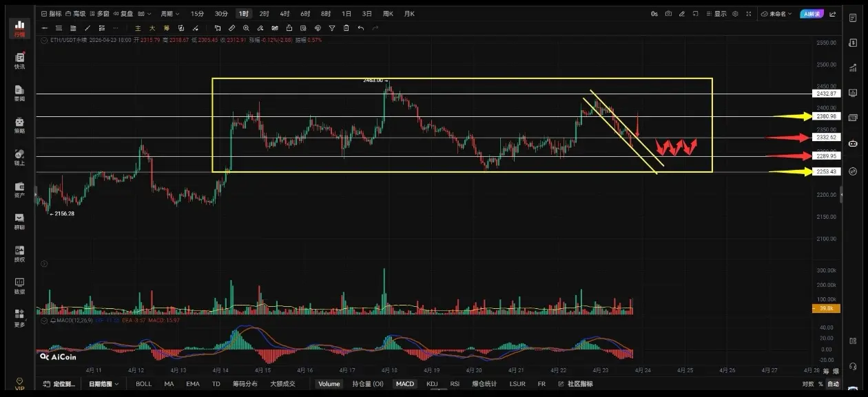Open the 链上 on-chain sidebar icon
The image size is (868, 397).
[19, 158]
